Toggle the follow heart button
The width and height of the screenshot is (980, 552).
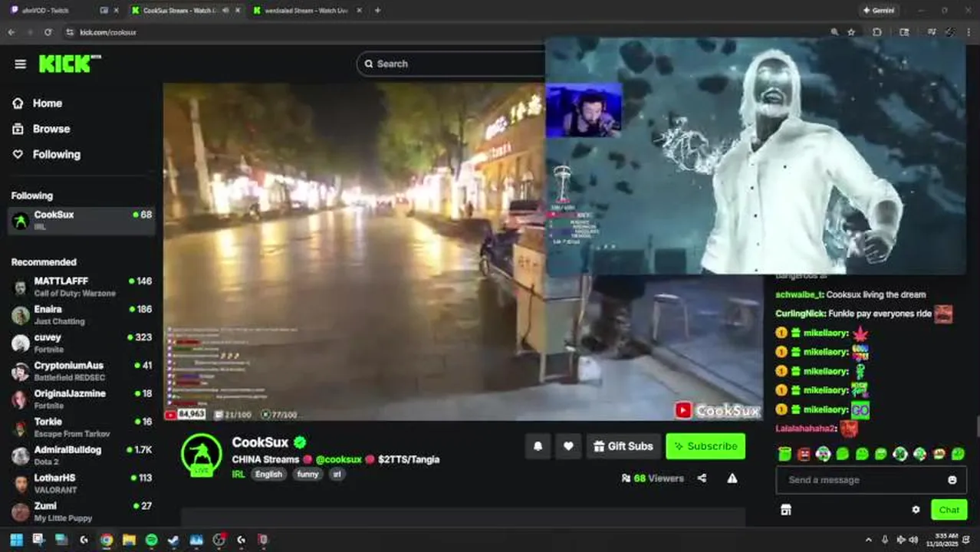coord(568,446)
